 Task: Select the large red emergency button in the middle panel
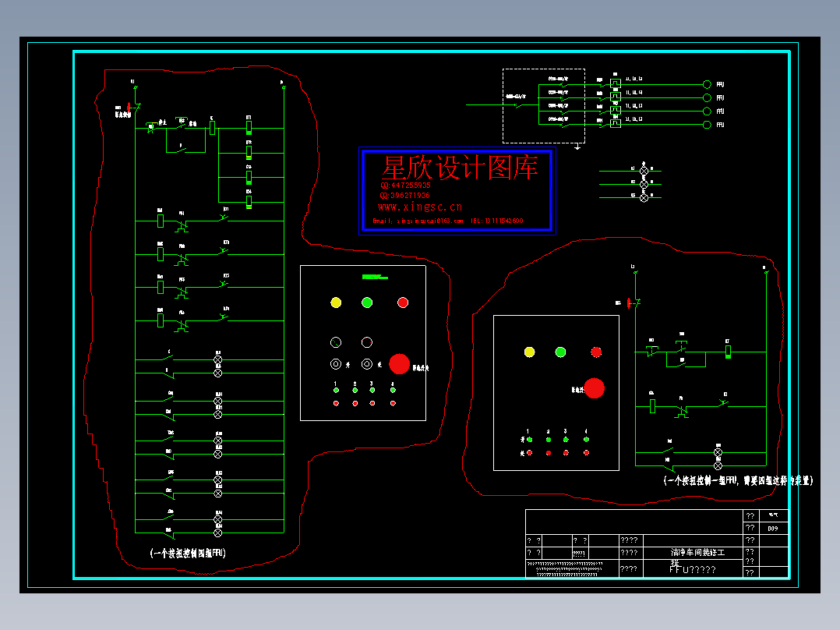(399, 364)
